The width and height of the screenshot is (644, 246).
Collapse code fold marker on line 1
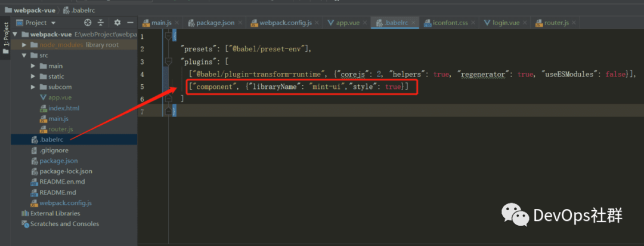(168, 36)
